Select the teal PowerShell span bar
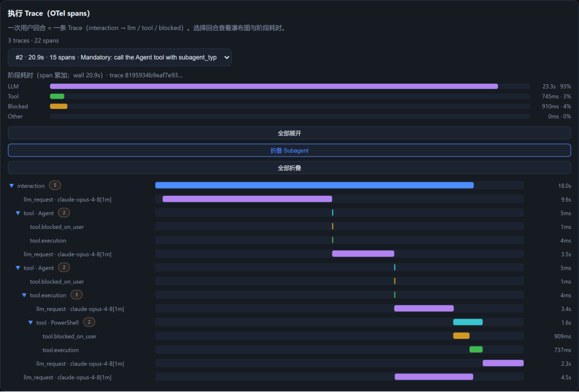579x392 pixels. click(x=468, y=322)
